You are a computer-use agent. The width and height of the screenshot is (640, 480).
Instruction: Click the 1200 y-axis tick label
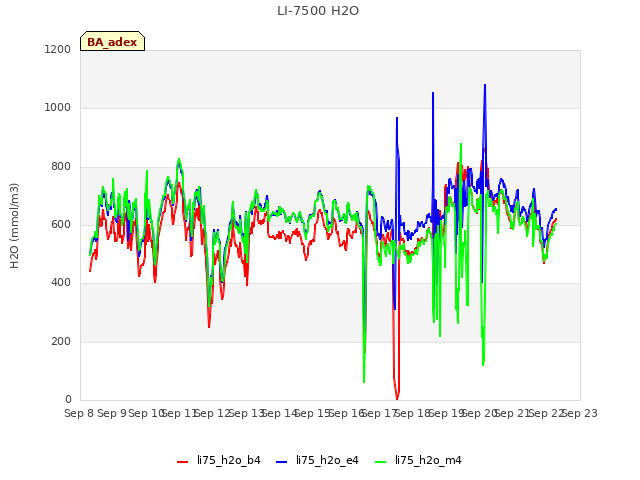pos(58,49)
